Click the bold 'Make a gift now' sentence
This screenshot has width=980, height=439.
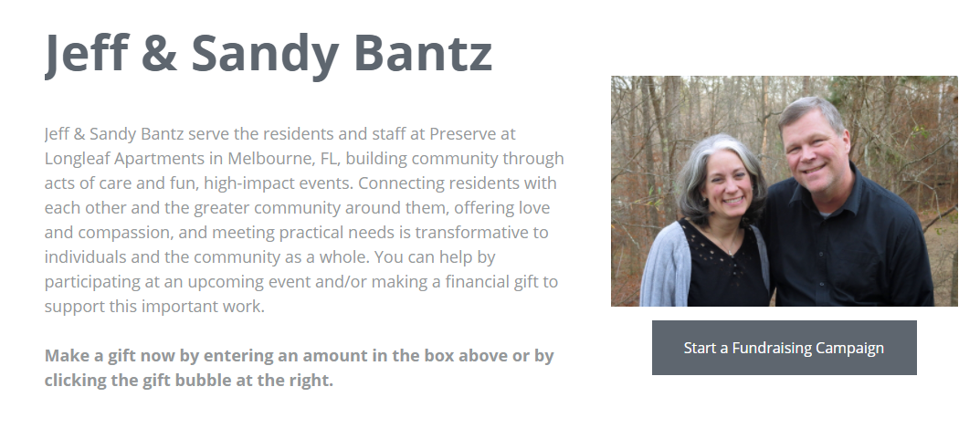(299, 368)
